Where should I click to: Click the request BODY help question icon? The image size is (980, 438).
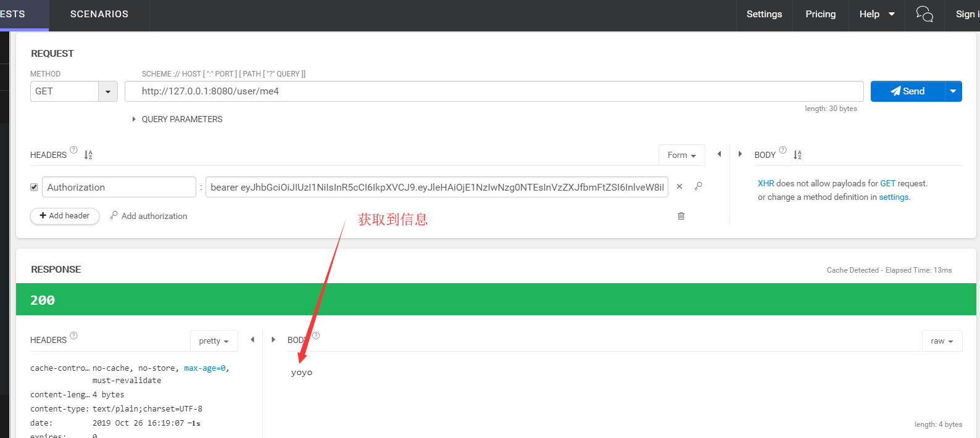point(783,150)
